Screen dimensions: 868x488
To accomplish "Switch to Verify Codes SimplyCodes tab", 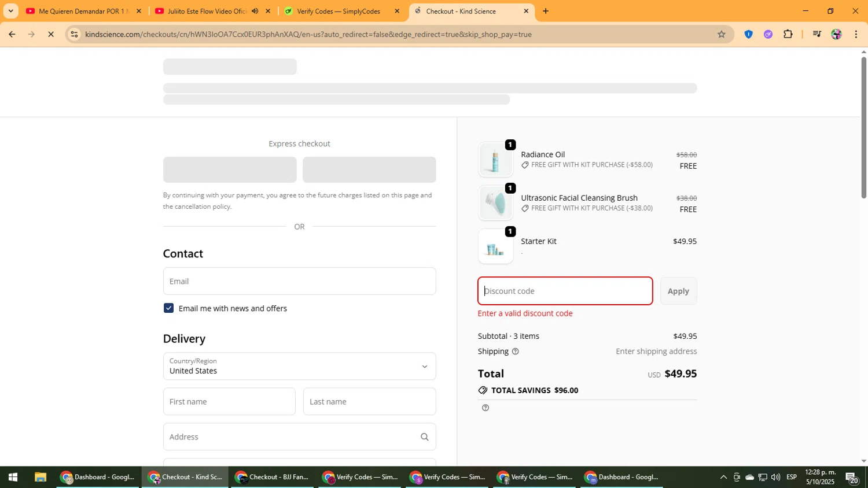I will (338, 11).
